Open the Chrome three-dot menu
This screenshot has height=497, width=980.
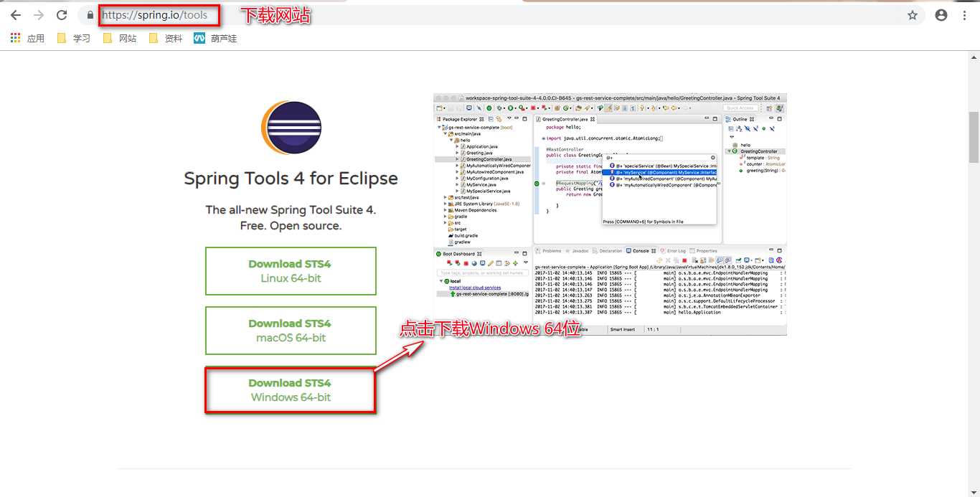965,15
